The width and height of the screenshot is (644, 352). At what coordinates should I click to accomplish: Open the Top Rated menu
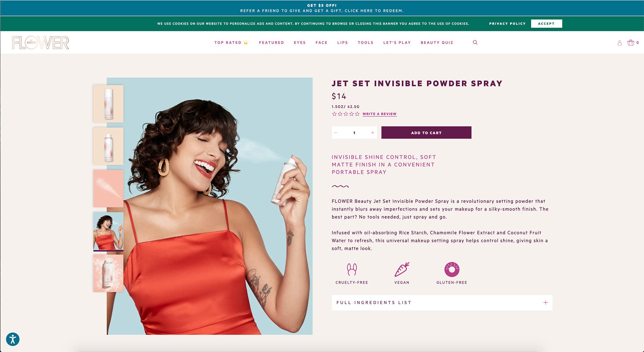(x=231, y=43)
